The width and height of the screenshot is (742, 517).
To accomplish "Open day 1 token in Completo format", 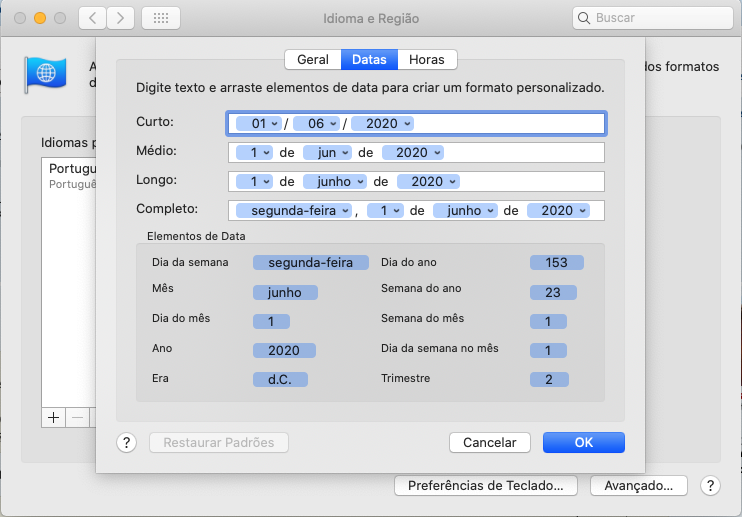I will pyautogui.click(x=385, y=210).
